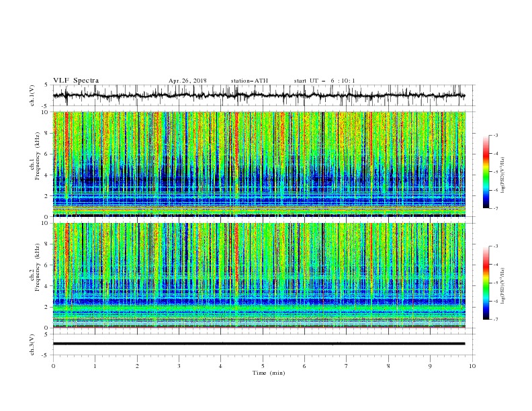Click the "8" tick on the time axis
The height and width of the screenshot is (411, 532).
pyautogui.click(x=388, y=366)
